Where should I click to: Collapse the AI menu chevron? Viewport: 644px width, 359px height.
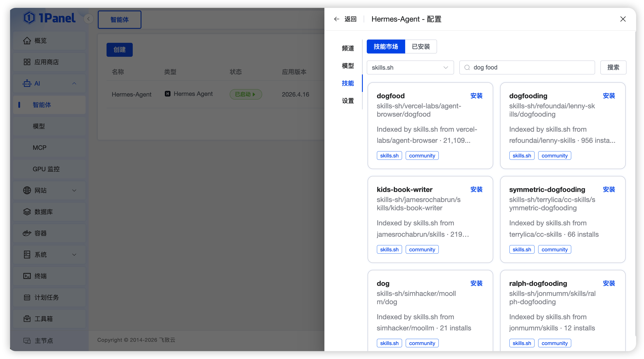pos(74,83)
